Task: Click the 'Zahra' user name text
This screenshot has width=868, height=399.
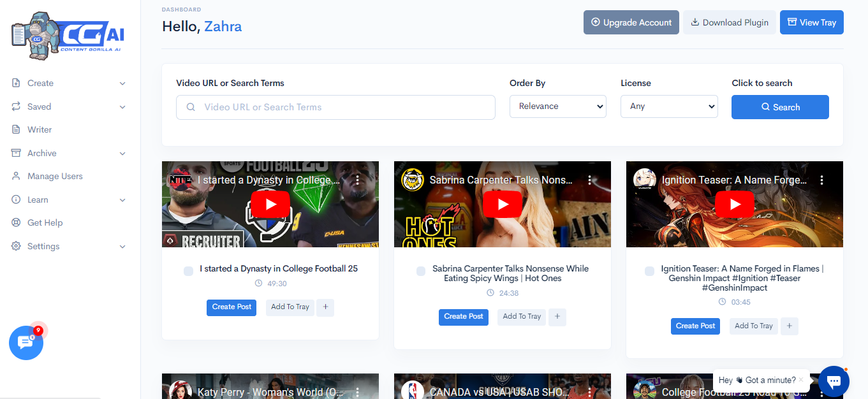Action: coord(223,27)
